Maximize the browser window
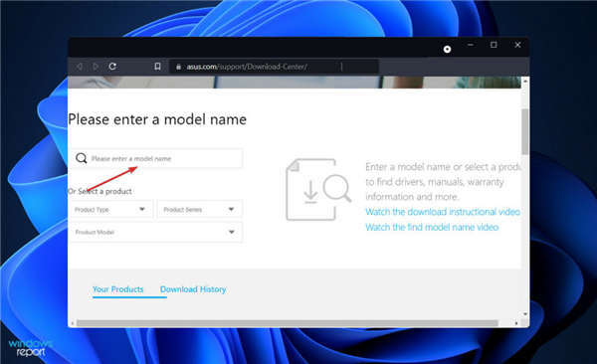597x364 pixels. point(494,45)
